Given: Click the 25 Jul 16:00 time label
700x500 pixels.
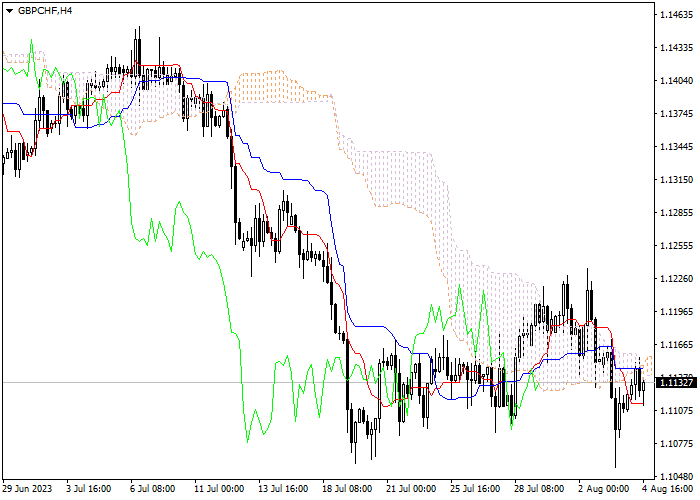Looking at the screenshot, I should coord(475,489).
